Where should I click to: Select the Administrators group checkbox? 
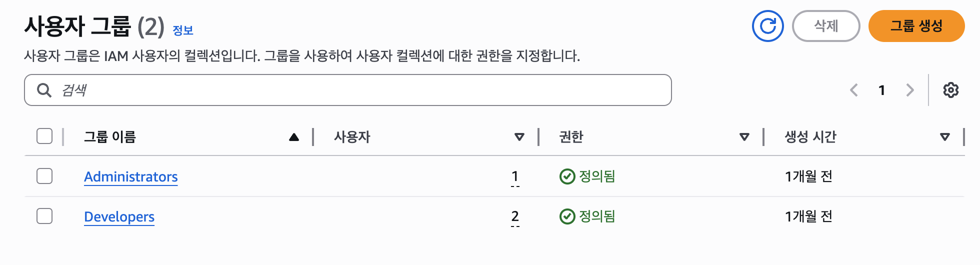pos(44,176)
